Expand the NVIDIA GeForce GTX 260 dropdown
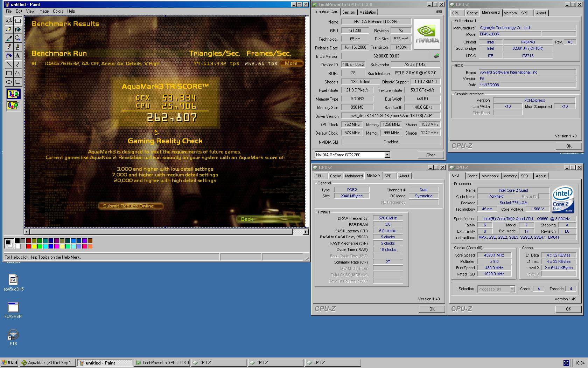This screenshot has height=368, width=588. click(387, 155)
